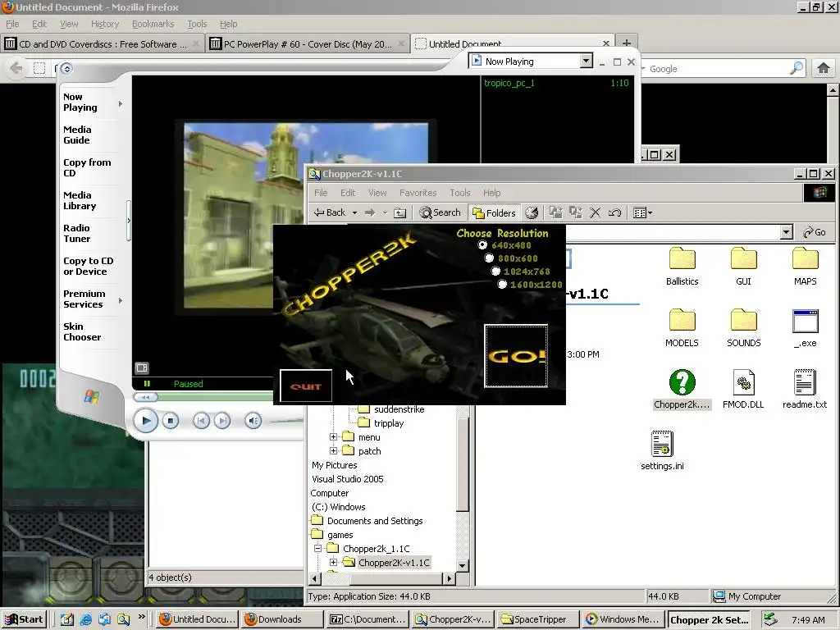Image resolution: width=840 pixels, height=630 pixels.
Task: Collapse the Chopper2k_1.1C tree node
Action: [317, 548]
